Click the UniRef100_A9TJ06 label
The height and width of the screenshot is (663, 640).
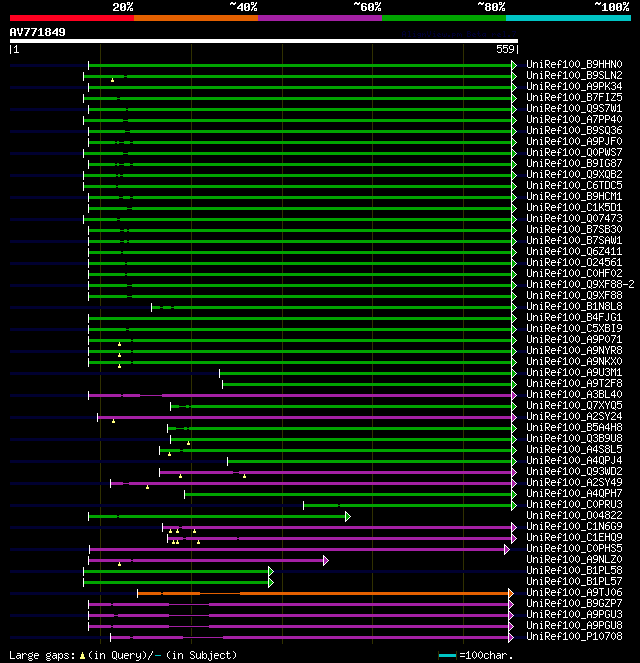coord(574,592)
